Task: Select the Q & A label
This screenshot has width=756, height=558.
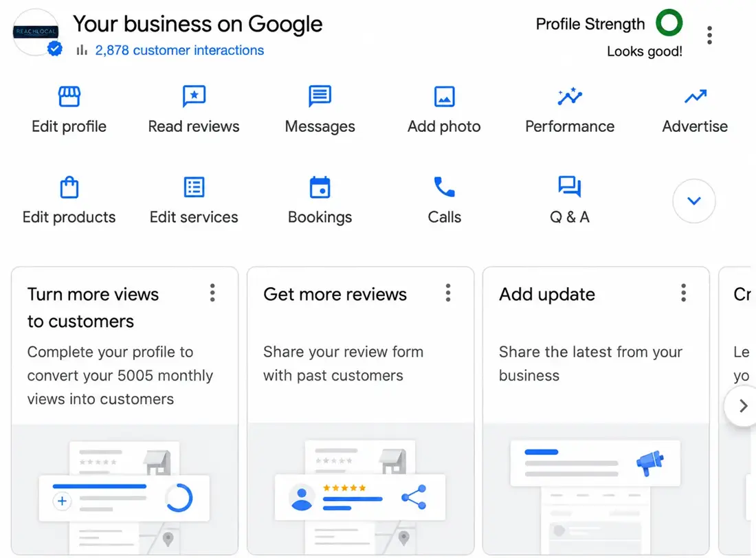Action: click(570, 217)
